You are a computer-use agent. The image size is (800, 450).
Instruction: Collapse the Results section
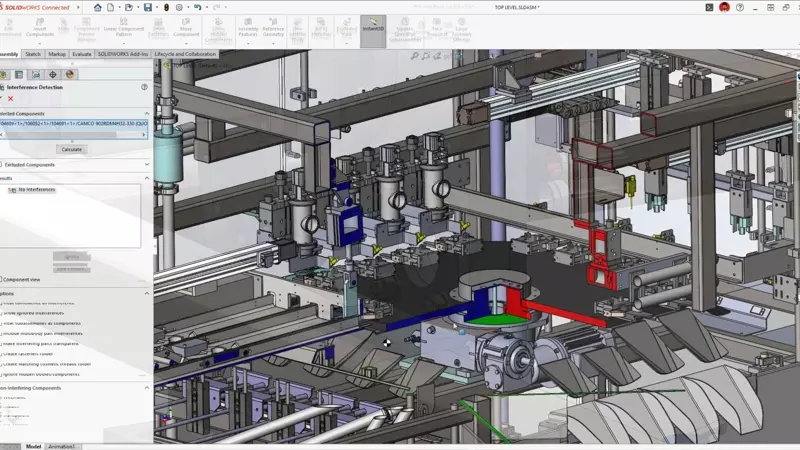point(146,178)
